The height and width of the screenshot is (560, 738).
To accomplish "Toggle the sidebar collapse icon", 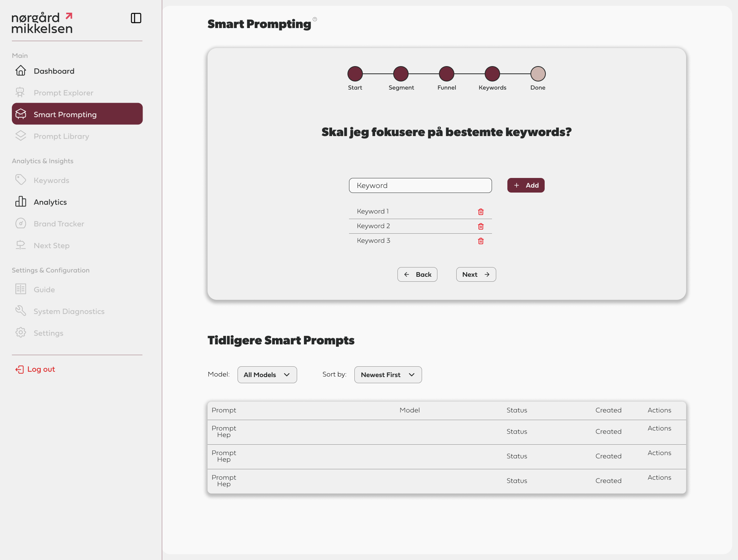I will pyautogui.click(x=136, y=18).
